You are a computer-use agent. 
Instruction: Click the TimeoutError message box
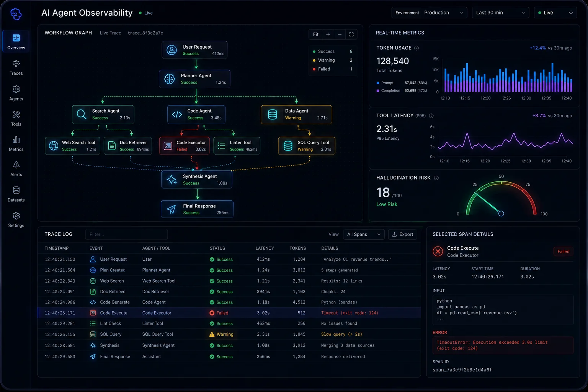(503, 345)
